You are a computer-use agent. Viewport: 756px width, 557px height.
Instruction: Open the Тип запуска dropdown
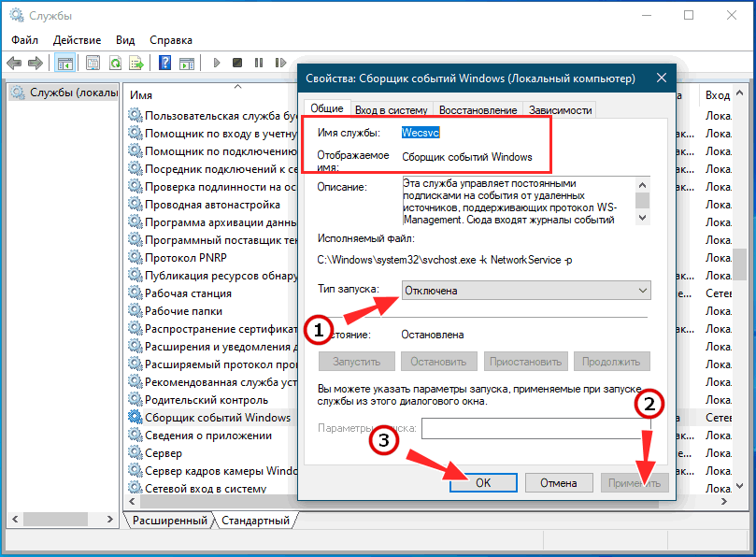point(526,291)
